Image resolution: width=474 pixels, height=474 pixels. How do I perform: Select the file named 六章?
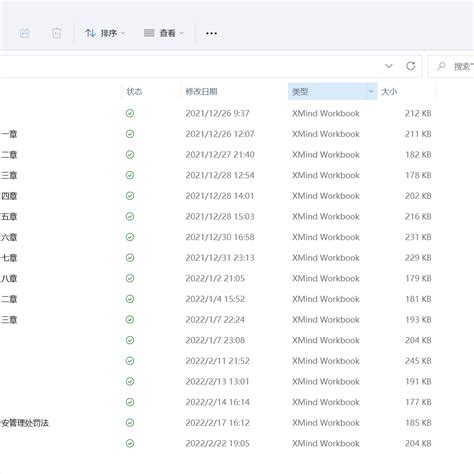pos(9,237)
